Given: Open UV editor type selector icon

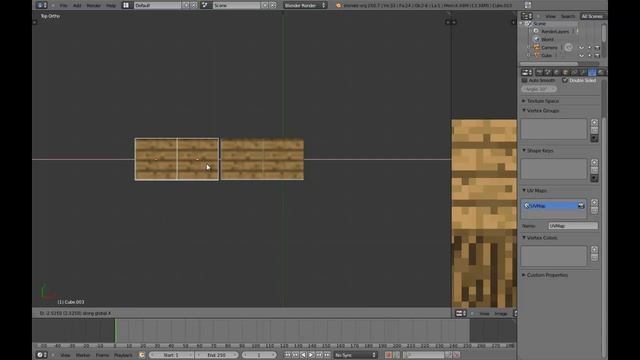Looking at the screenshot, I should tap(461, 313).
